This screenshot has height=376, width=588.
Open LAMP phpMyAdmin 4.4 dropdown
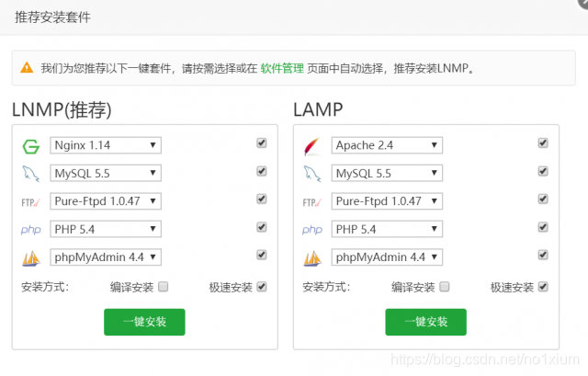[x=387, y=257]
